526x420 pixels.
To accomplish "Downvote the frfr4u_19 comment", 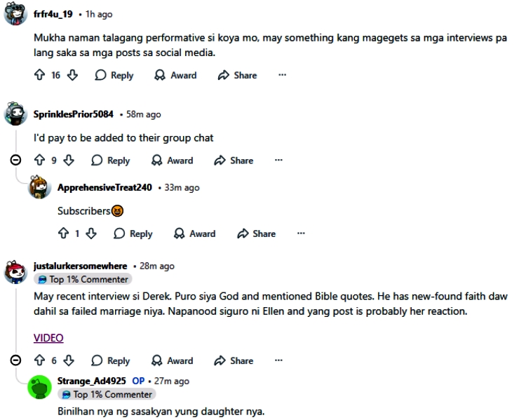I will (72, 75).
